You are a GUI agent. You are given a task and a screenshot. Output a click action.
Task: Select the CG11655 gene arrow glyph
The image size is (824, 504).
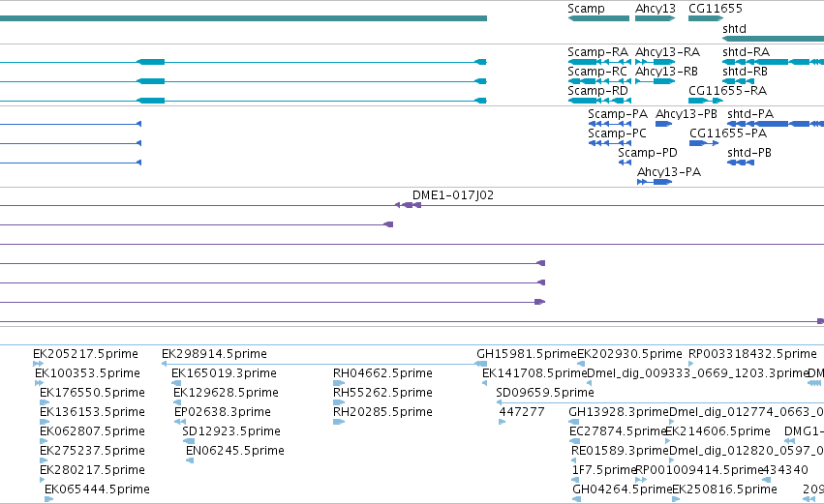tap(706, 18)
